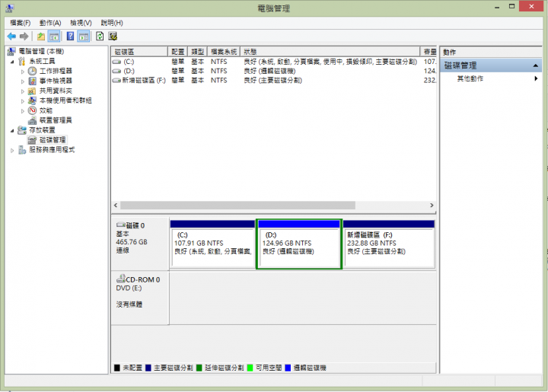Toggle the Show/Hide console tree icon
This screenshot has height=392, width=548.
(x=54, y=37)
